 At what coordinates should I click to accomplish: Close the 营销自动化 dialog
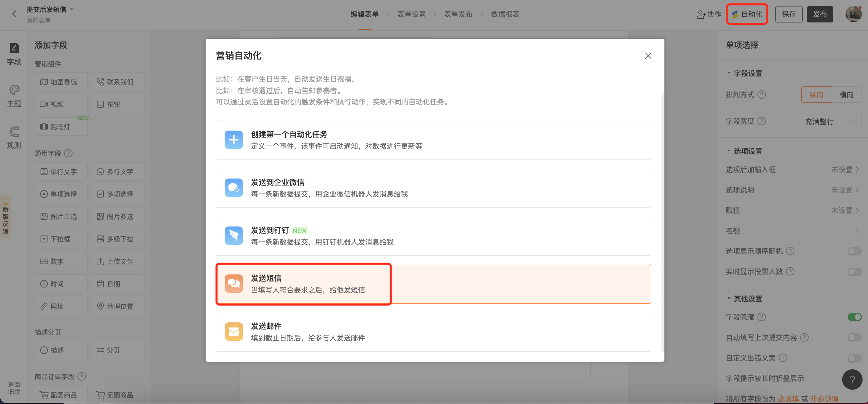point(648,56)
